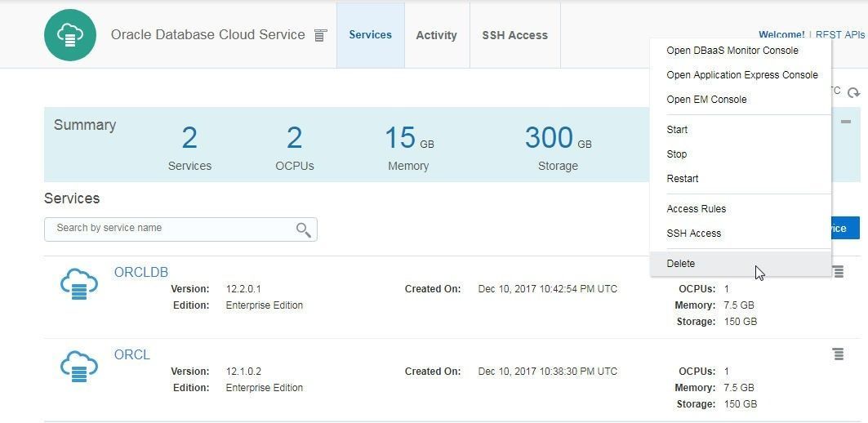Viewport: 868px width, 423px height.
Task: Click the Summary panel heading
Action: (x=85, y=125)
